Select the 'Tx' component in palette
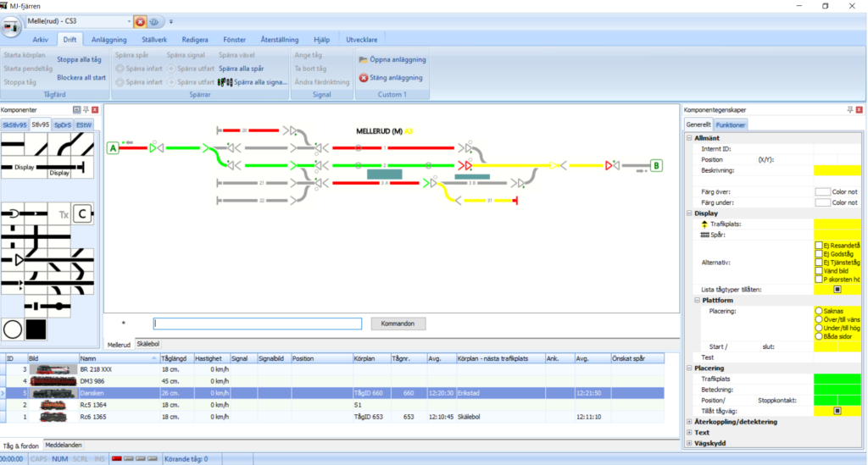The width and height of the screenshot is (868, 465). pyautogui.click(x=63, y=215)
